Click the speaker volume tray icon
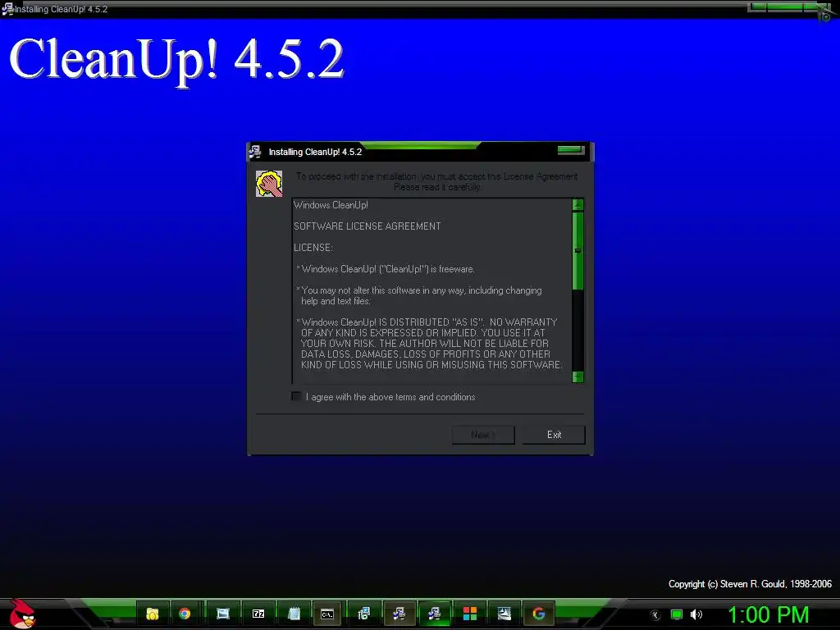The height and width of the screenshot is (630, 840). click(696, 614)
